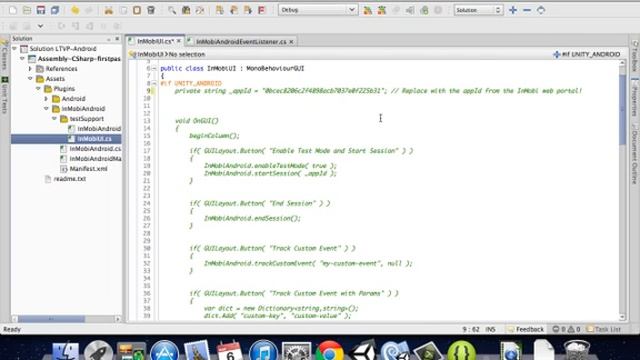Click the Delete trash toolbar icon
The image size is (640, 360).
coord(151,10)
